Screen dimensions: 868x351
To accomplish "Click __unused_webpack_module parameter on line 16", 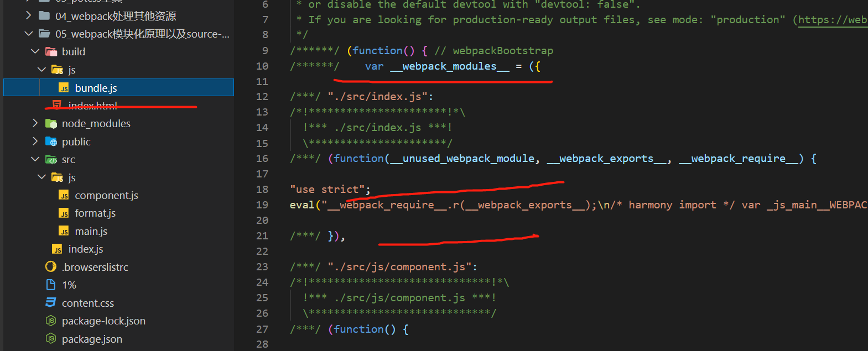I will tap(462, 158).
